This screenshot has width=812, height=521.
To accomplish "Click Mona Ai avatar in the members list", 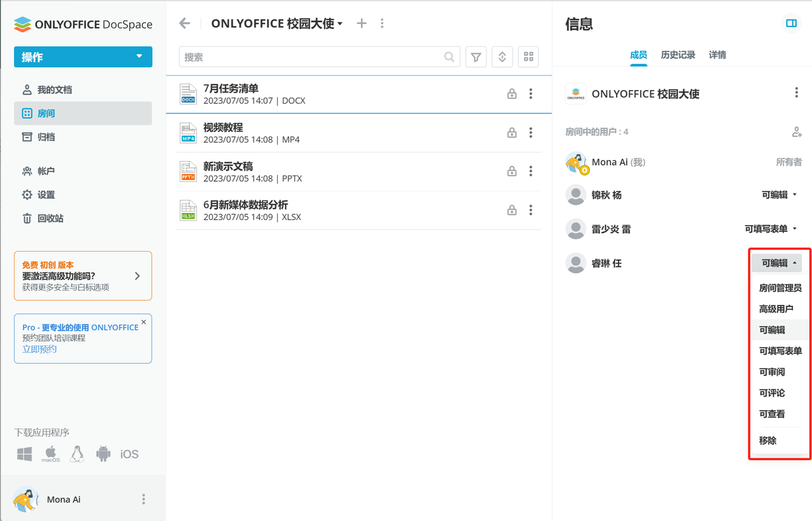I will (576, 162).
